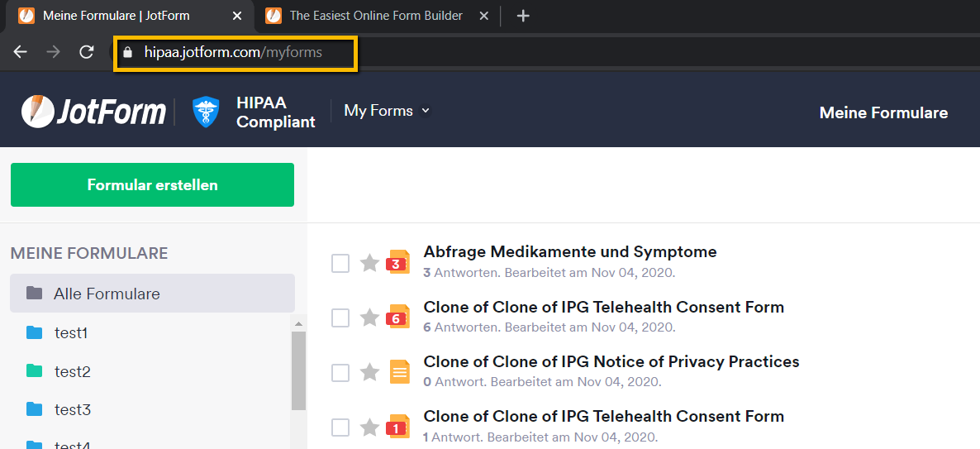Open Abfrage Medikamente und Symptome form title

(570, 252)
